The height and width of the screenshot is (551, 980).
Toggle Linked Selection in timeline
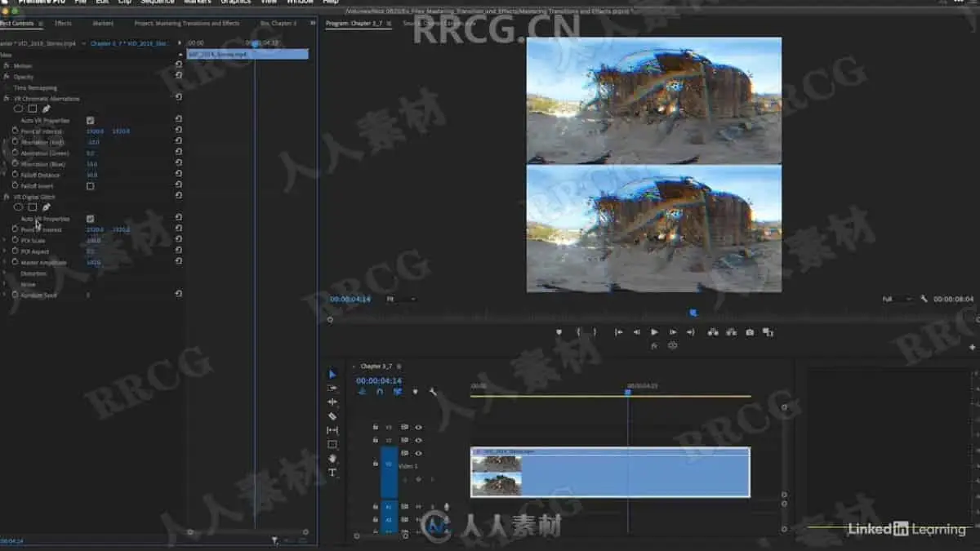(398, 392)
